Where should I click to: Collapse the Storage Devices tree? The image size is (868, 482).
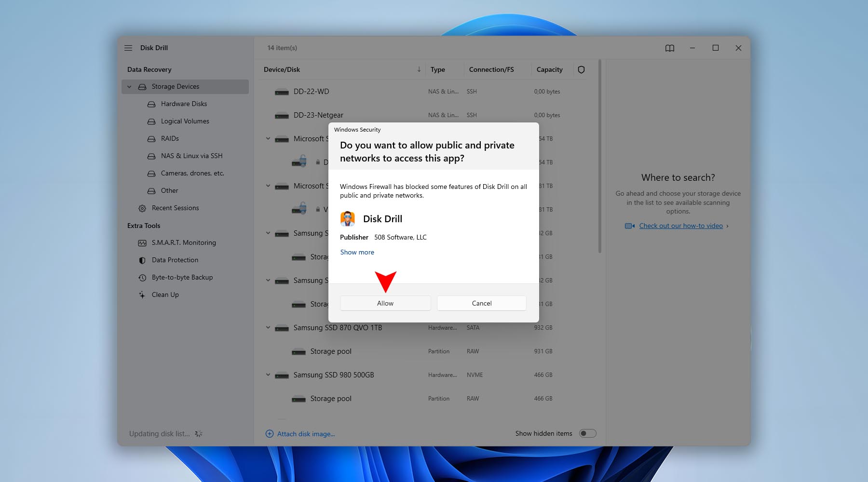click(x=129, y=87)
